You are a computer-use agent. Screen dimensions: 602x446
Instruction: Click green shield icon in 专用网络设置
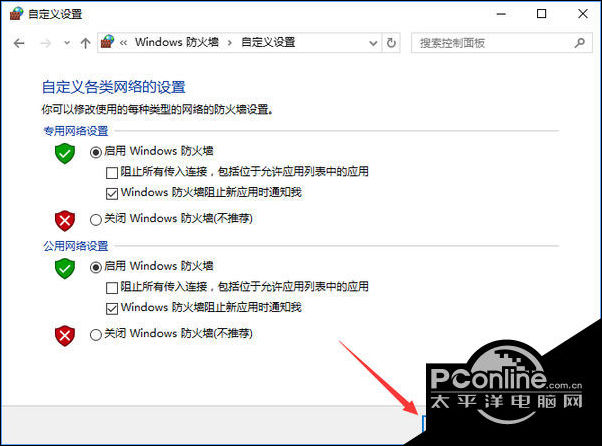[x=64, y=154]
